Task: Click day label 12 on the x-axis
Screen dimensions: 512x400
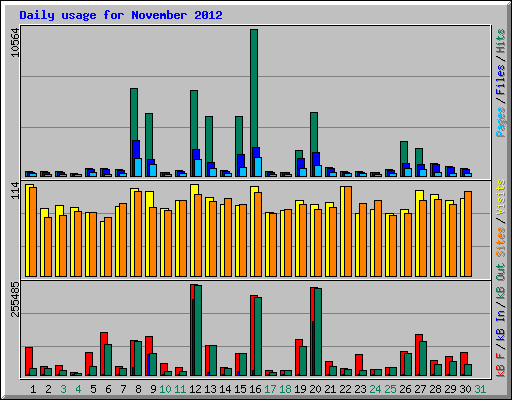Action: (x=195, y=389)
